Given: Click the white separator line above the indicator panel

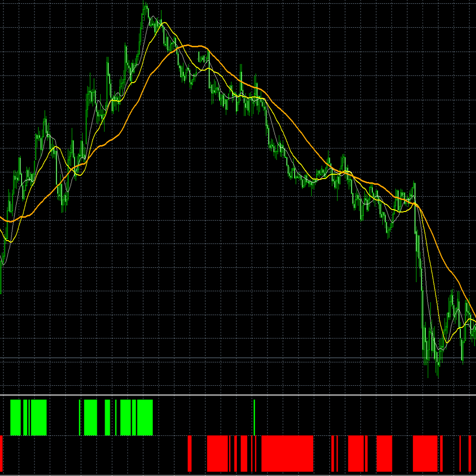Looking at the screenshot, I should tap(239, 395).
